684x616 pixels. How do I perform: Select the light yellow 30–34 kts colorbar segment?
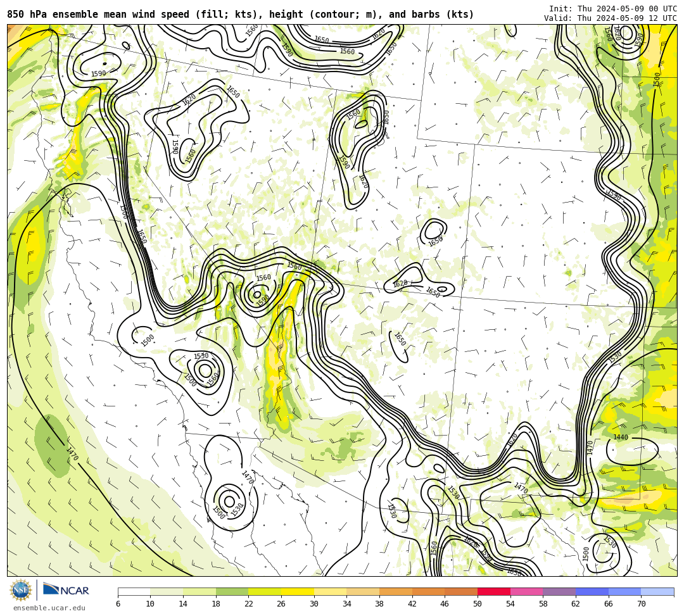coord(330,591)
